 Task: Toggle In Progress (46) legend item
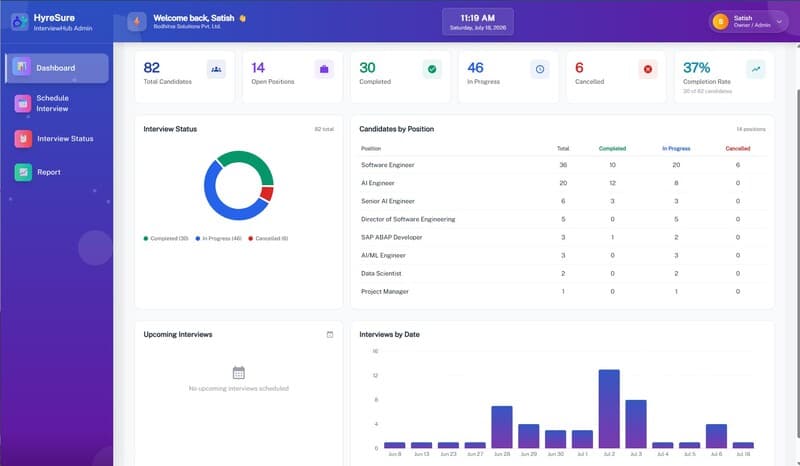[218, 238]
